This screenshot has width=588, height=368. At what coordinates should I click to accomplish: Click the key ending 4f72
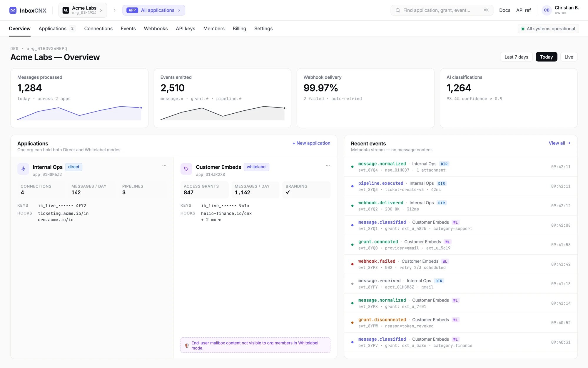pos(62,206)
